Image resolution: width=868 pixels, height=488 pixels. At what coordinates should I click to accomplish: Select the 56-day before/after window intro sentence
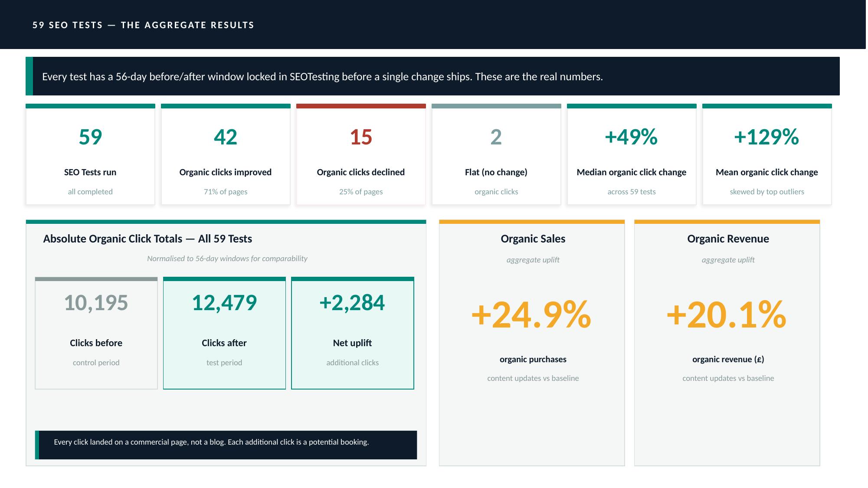point(322,77)
